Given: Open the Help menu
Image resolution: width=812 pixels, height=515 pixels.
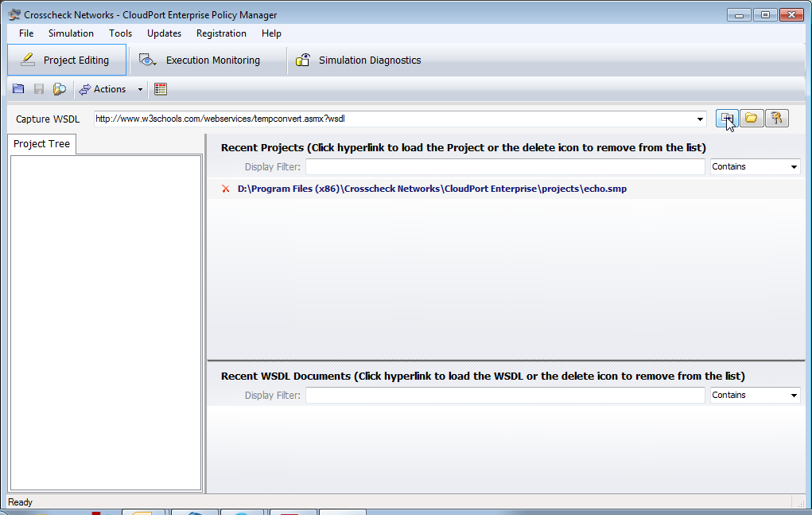Looking at the screenshot, I should click(x=271, y=33).
